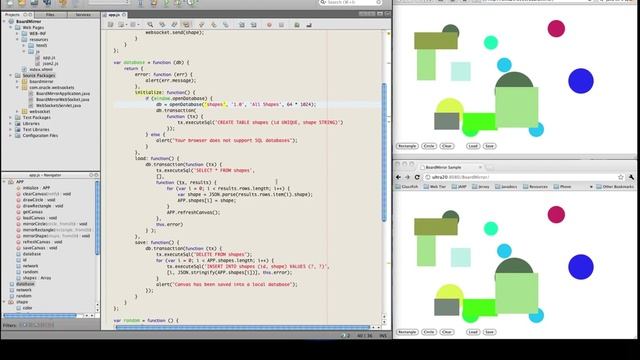Click the Navigator panel vertical scrollbar
Screen dimensions: 640x360
[97, 218]
